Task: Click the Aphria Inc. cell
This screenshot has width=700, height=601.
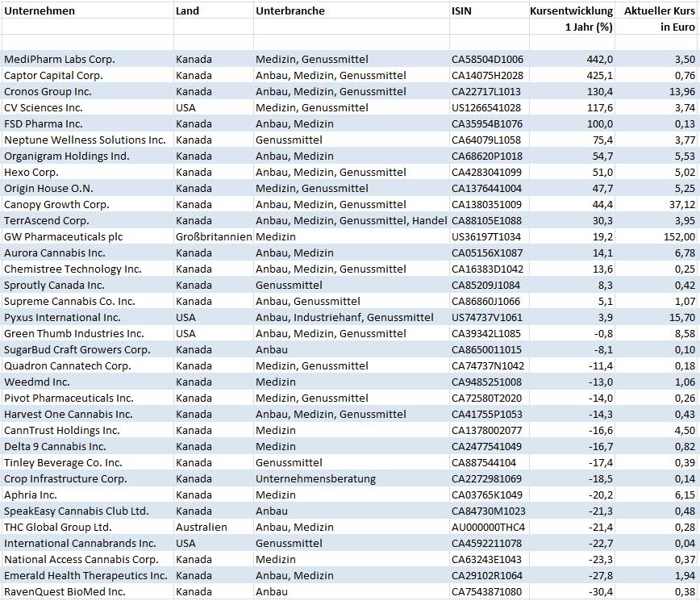Action: [87, 495]
